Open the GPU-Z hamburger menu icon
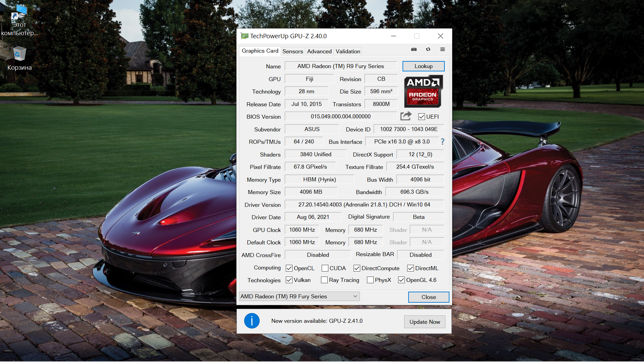Viewport: 644px width, 362px height. click(442, 49)
